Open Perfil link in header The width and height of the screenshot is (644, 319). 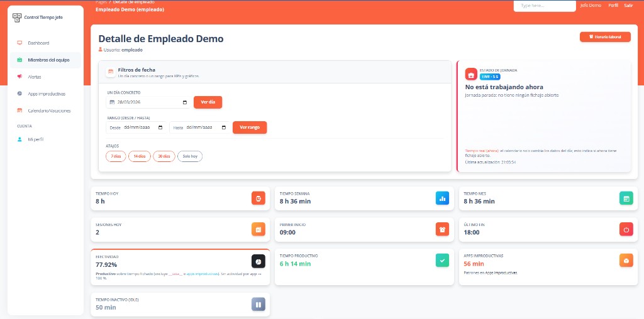(x=613, y=5)
